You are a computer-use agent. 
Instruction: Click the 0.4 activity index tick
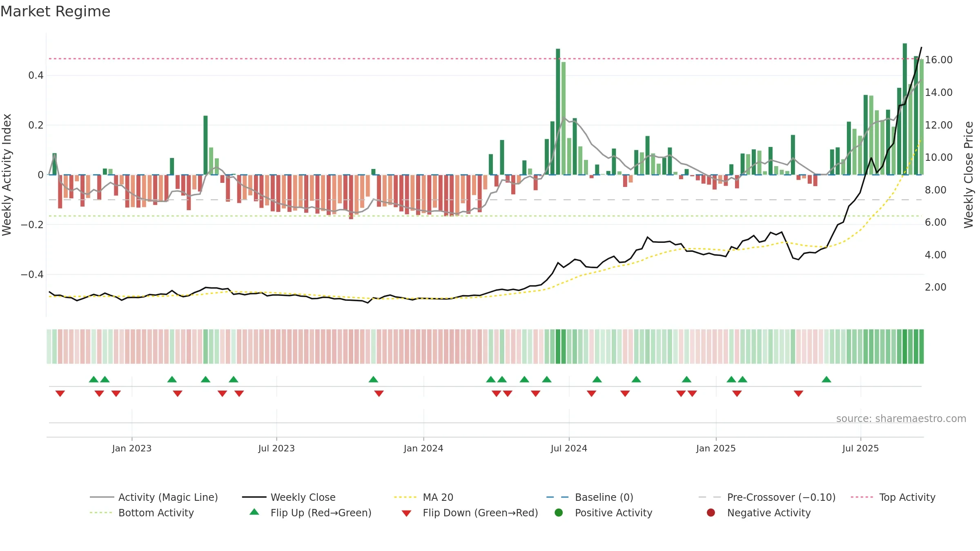coord(36,76)
